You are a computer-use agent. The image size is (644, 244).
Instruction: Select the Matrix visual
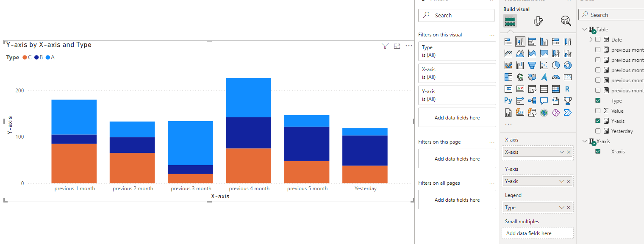[x=556, y=89]
